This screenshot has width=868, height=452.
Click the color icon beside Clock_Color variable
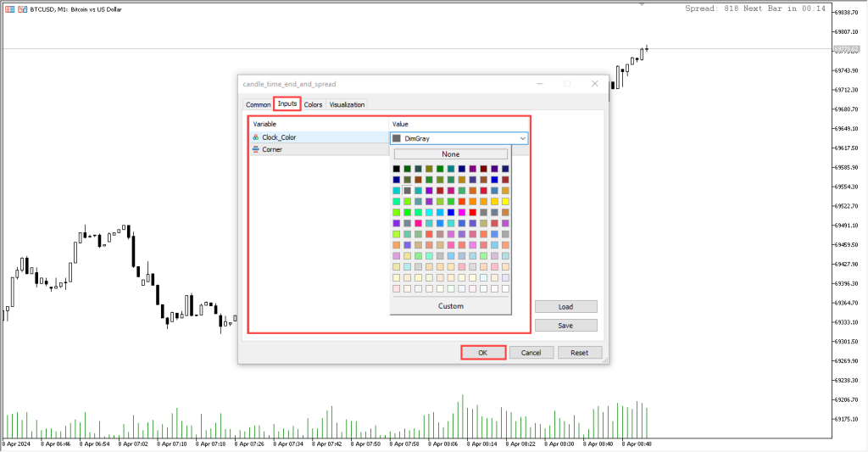256,137
